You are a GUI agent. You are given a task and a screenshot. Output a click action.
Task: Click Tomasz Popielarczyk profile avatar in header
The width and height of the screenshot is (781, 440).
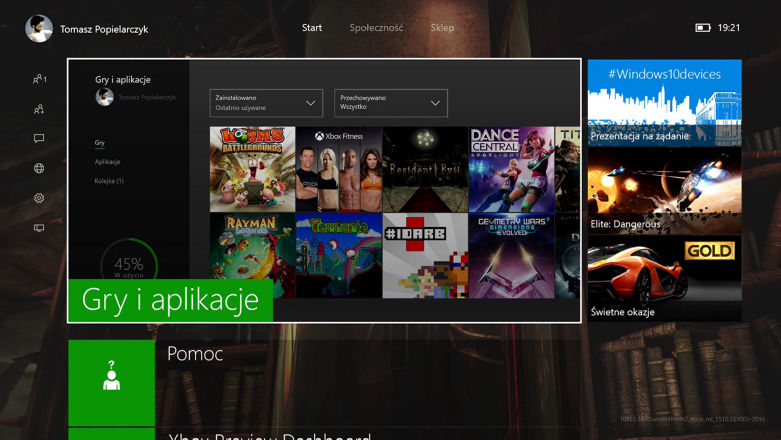[39, 28]
